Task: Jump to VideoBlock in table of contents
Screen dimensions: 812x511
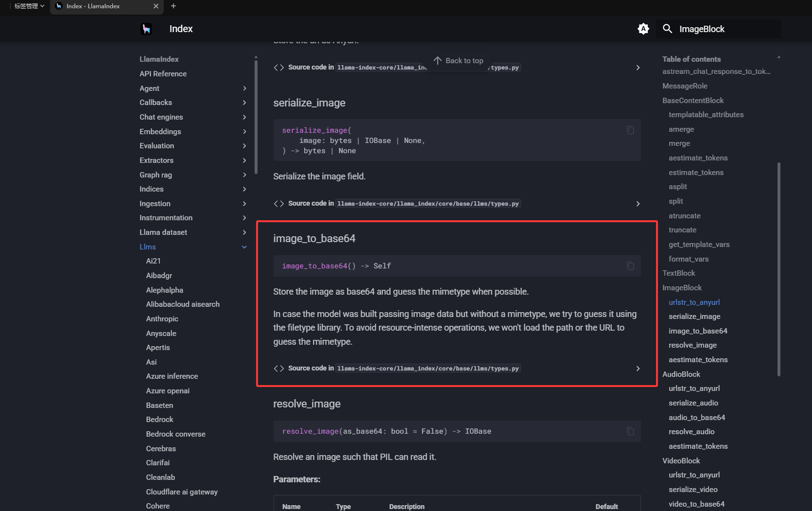Action: click(x=681, y=461)
